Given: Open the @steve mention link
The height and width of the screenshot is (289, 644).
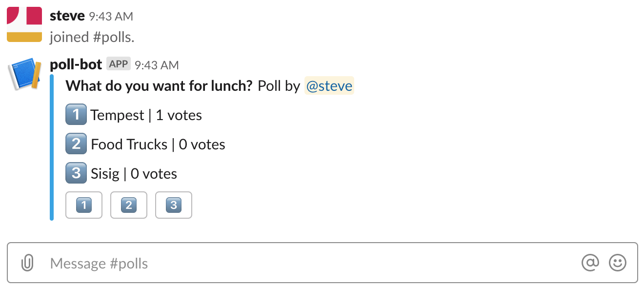Looking at the screenshot, I should (x=329, y=86).
